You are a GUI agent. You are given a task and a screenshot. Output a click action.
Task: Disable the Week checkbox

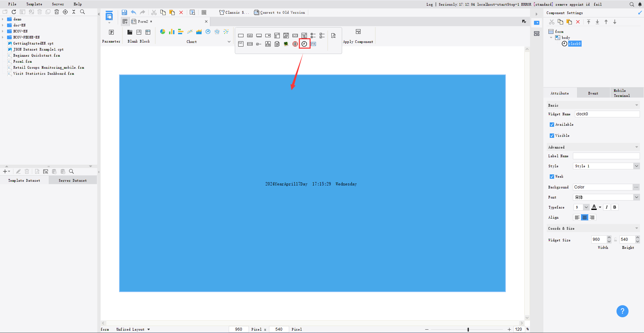(x=552, y=176)
